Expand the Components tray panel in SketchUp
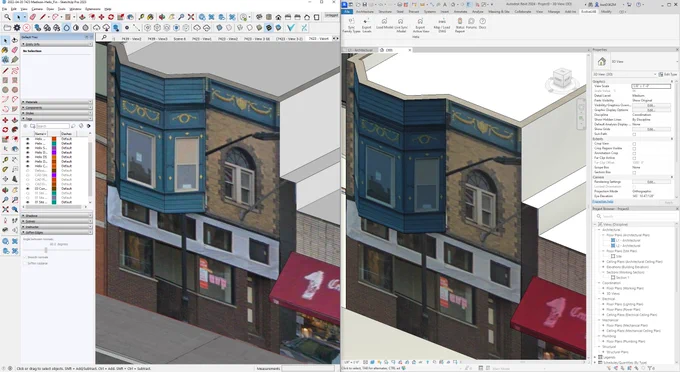680x372 pixels. coord(57,108)
